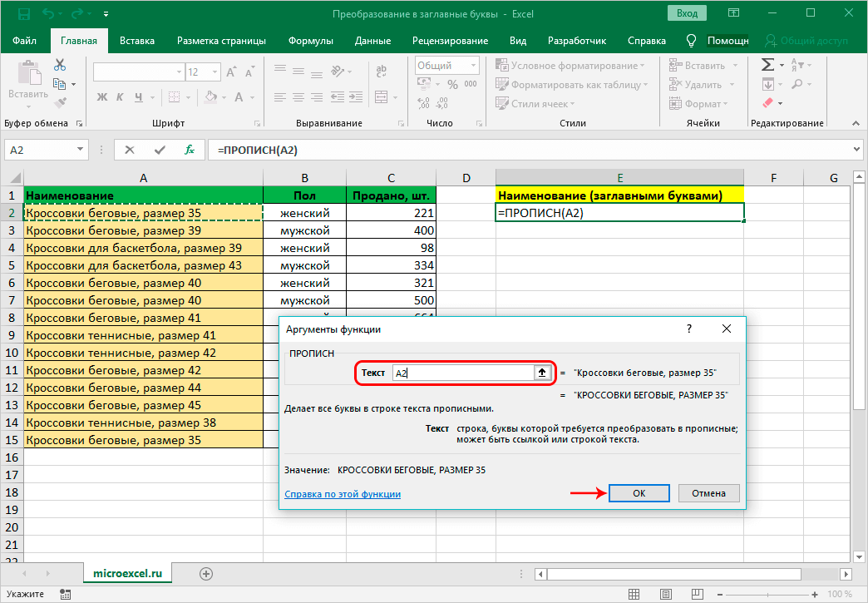The width and height of the screenshot is (868, 603).
Task: Increase font size with the large A icon
Action: (x=231, y=72)
